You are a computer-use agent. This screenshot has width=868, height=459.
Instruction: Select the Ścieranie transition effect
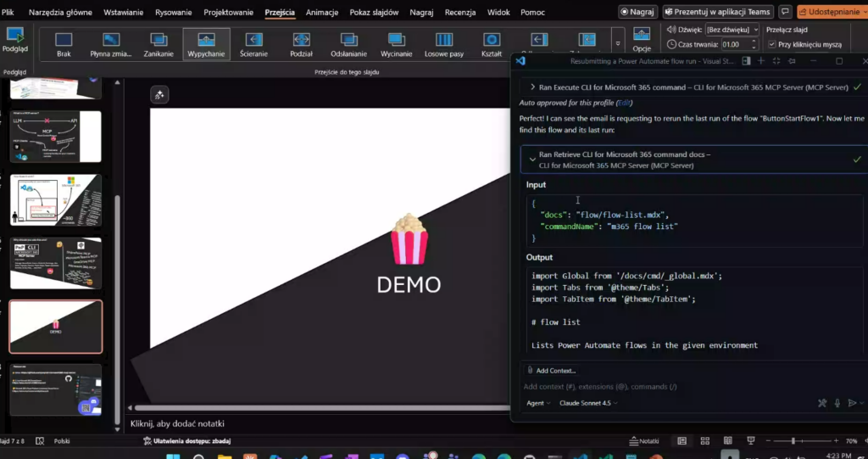[254, 43]
